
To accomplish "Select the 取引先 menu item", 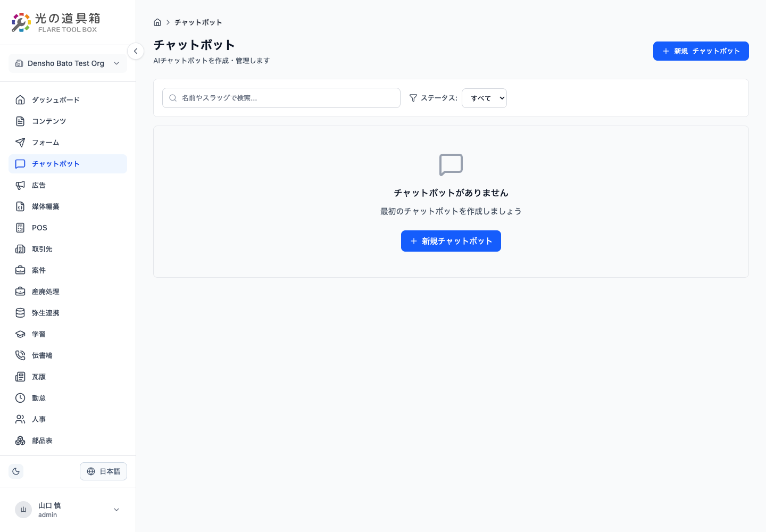I will click(68, 249).
